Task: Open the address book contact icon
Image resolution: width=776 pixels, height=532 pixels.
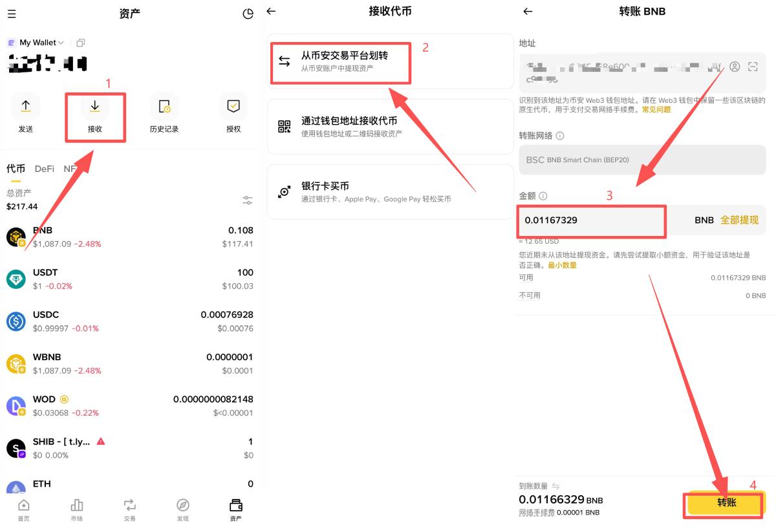Action: point(735,65)
